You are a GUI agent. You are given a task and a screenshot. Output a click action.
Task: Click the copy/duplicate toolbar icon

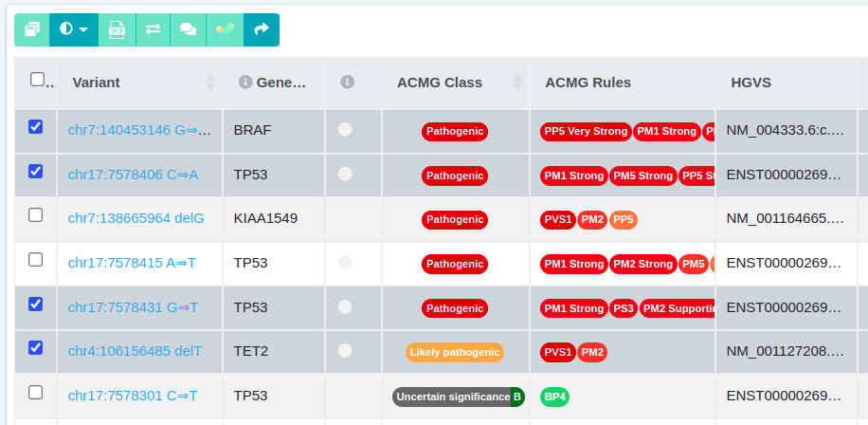tap(31, 29)
